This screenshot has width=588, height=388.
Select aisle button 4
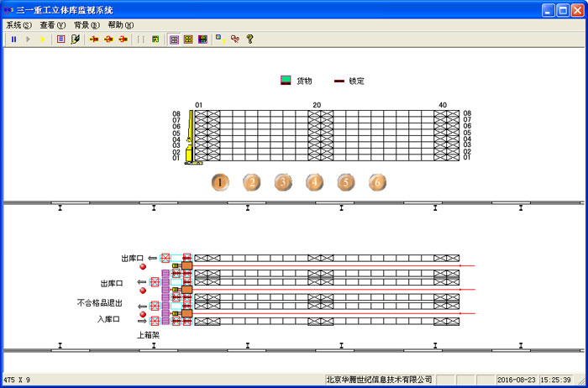tap(315, 182)
